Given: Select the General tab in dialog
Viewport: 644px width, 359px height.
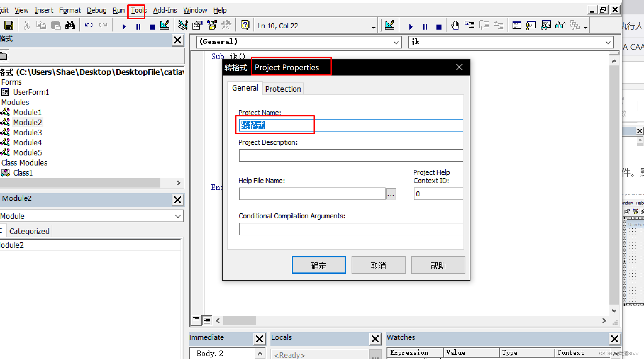Looking at the screenshot, I should tap(245, 88).
